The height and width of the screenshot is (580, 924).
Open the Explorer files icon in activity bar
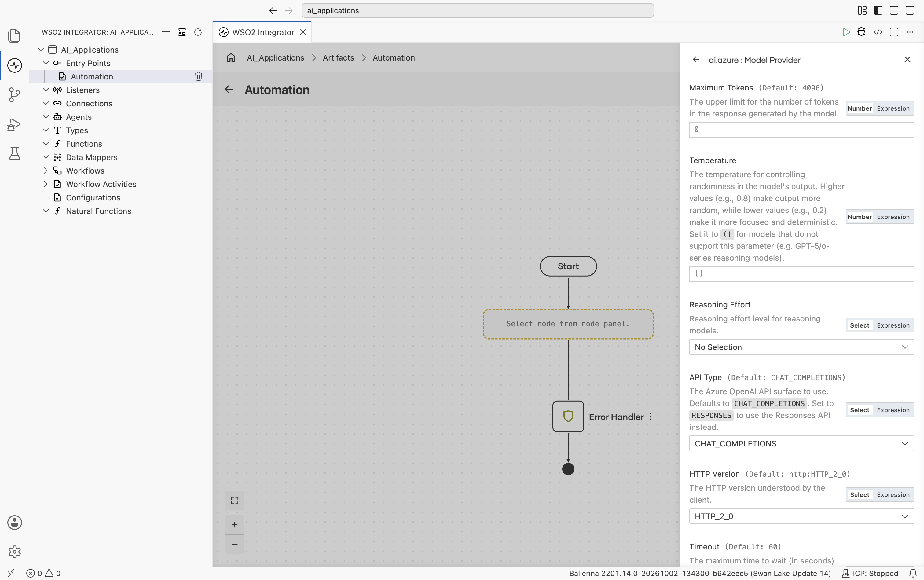pos(15,36)
